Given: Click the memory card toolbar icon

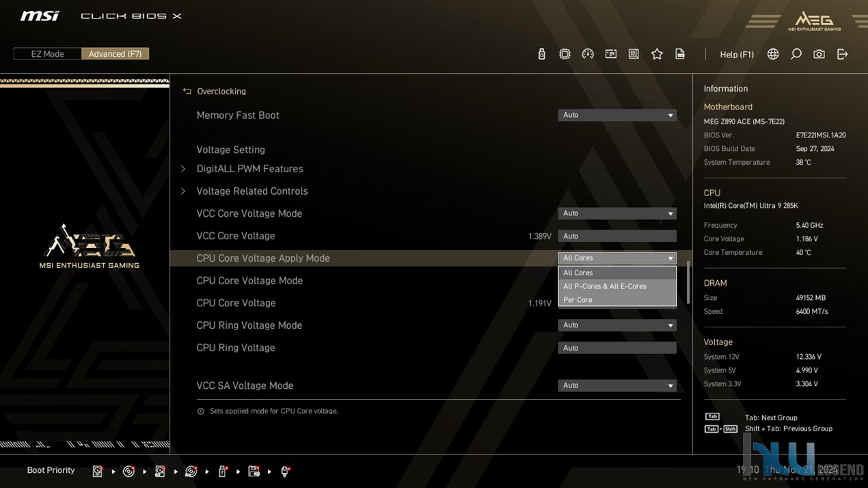Looking at the screenshot, I should [611, 54].
